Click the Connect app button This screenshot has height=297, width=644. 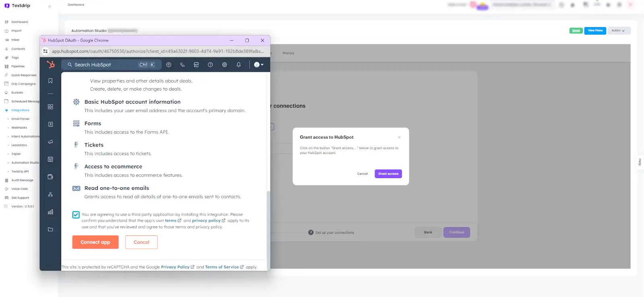[x=95, y=242]
